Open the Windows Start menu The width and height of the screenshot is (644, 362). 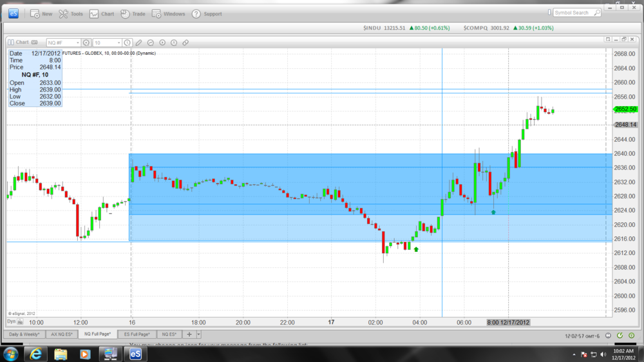(x=10, y=354)
